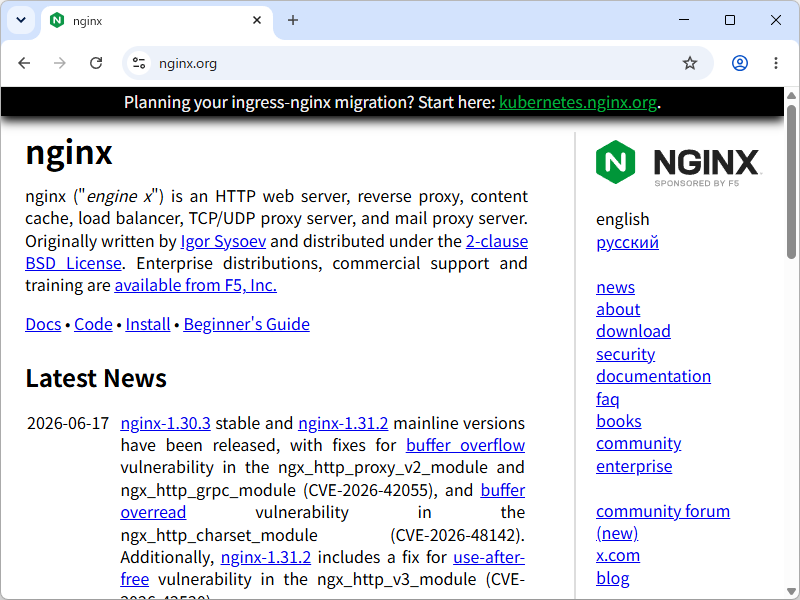Bookmark this page with the star icon
800x600 pixels.
pos(690,63)
